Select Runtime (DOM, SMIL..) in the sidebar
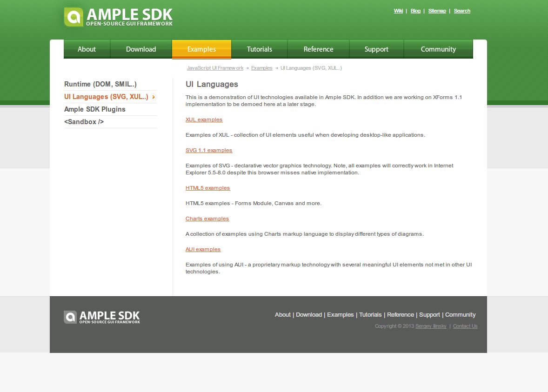The height and width of the screenshot is (392, 548). click(x=100, y=84)
